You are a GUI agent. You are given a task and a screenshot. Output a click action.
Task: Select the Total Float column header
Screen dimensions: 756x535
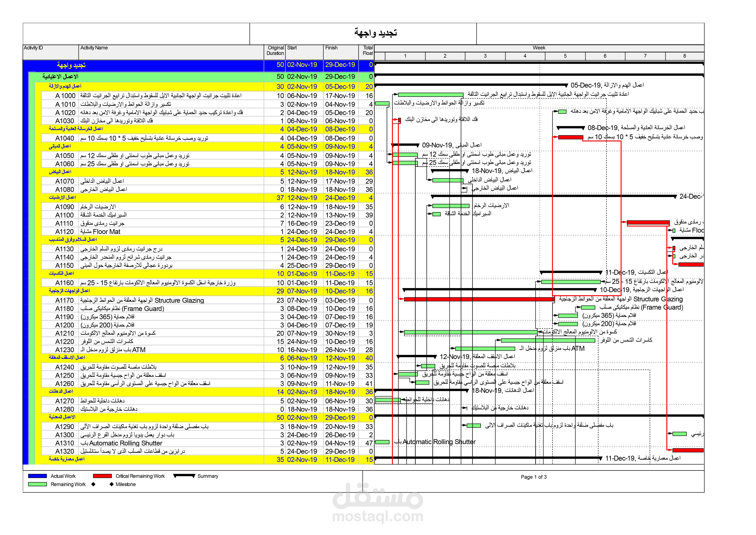[367, 50]
